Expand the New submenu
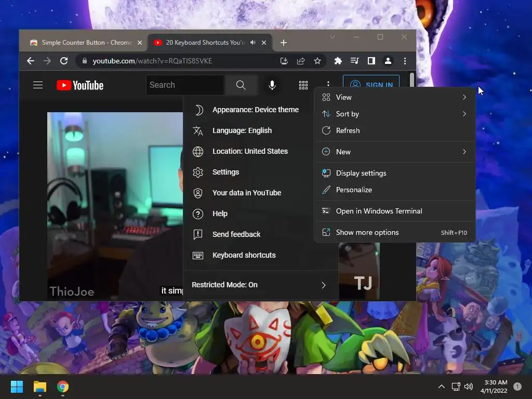The height and width of the screenshot is (399, 532). (395, 152)
